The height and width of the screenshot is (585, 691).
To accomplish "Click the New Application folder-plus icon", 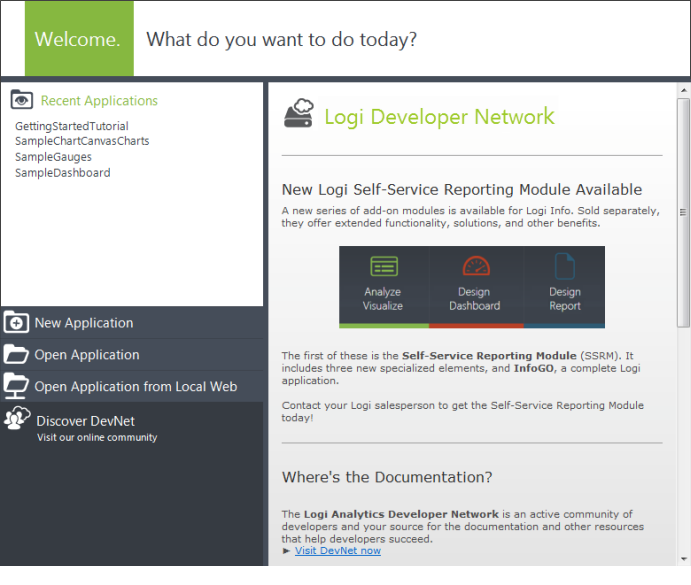I will 16,322.
